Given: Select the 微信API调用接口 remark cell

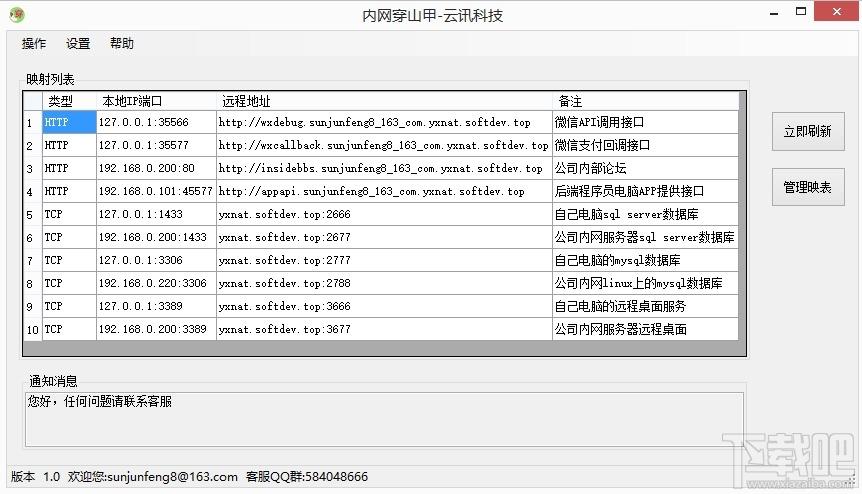Looking at the screenshot, I should point(645,122).
